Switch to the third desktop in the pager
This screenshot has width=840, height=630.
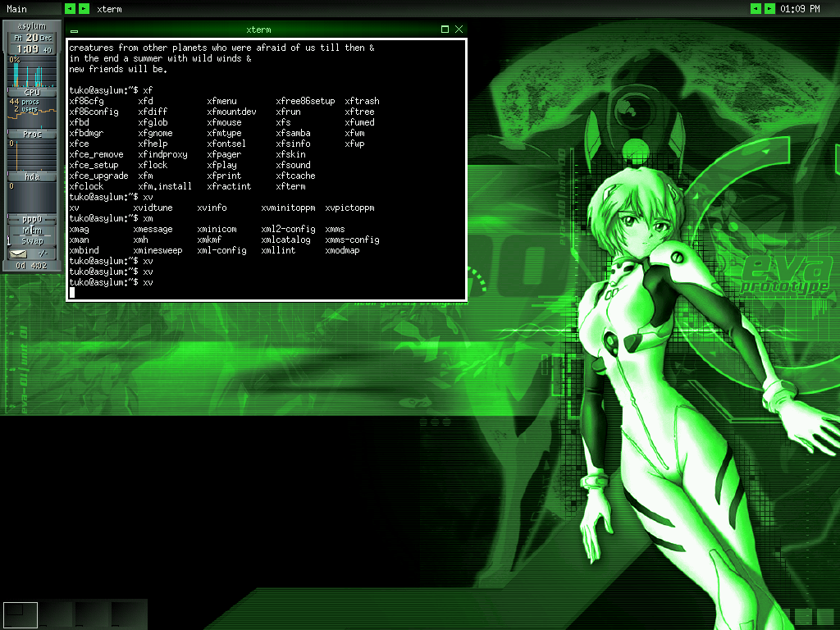92,614
